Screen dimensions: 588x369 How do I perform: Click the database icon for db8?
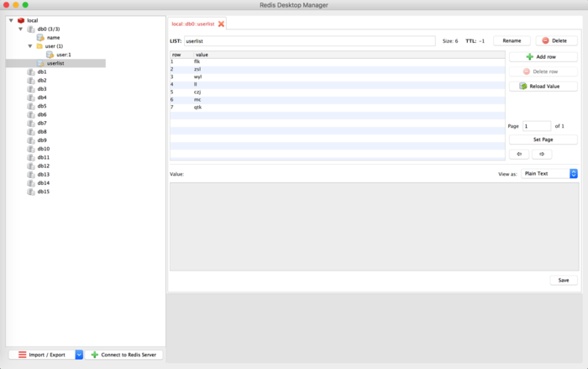(31, 132)
